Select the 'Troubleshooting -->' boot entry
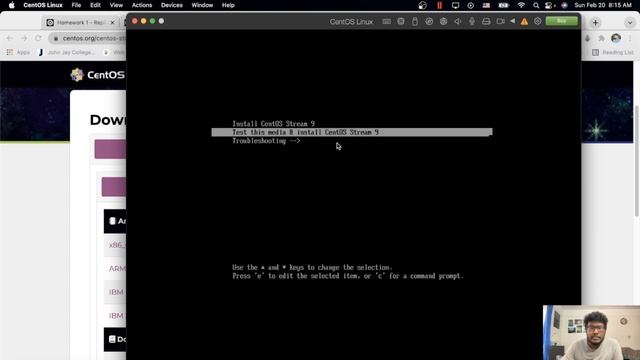Viewport: 640px width, 360px height. 266,141
